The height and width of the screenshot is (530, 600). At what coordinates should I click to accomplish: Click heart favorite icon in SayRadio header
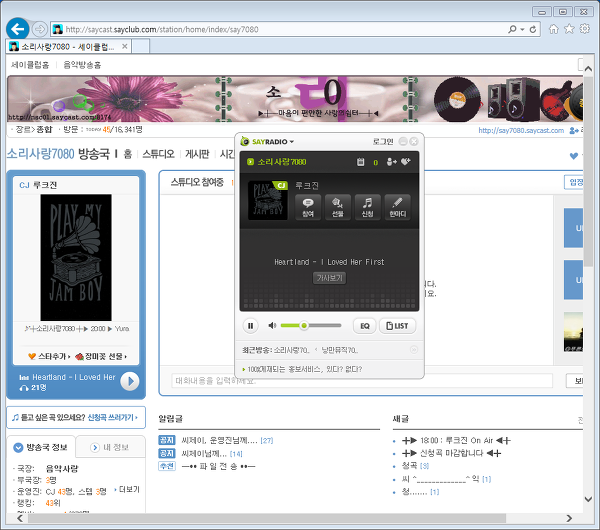tap(406, 162)
